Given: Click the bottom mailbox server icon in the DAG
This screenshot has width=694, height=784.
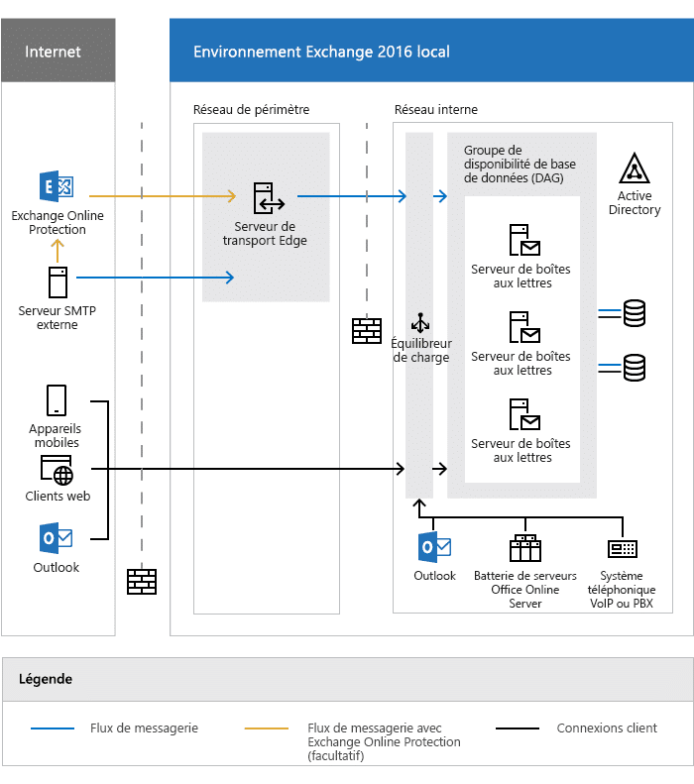Looking at the screenshot, I should click(524, 414).
